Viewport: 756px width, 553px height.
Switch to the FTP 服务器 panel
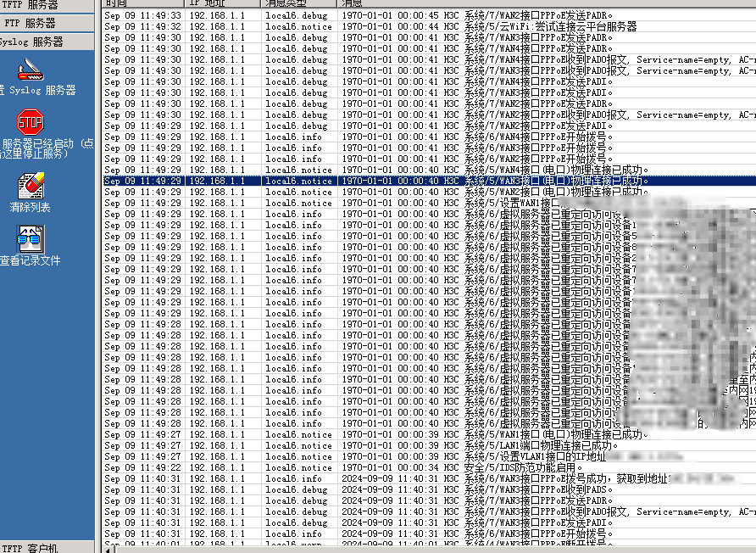[47, 23]
